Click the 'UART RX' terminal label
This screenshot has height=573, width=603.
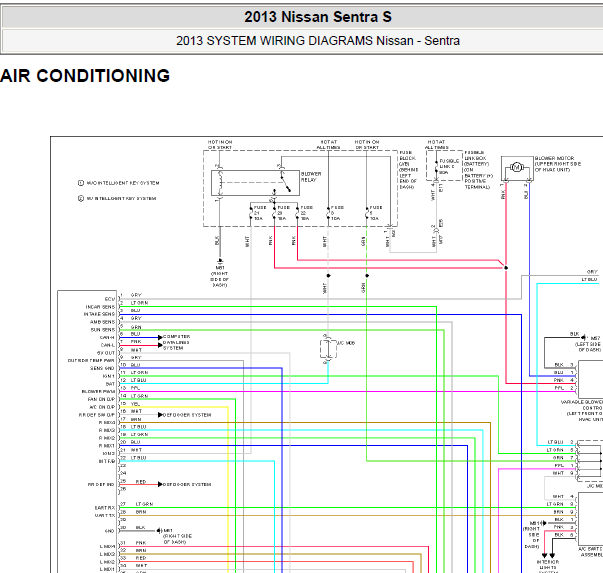pyautogui.click(x=105, y=508)
